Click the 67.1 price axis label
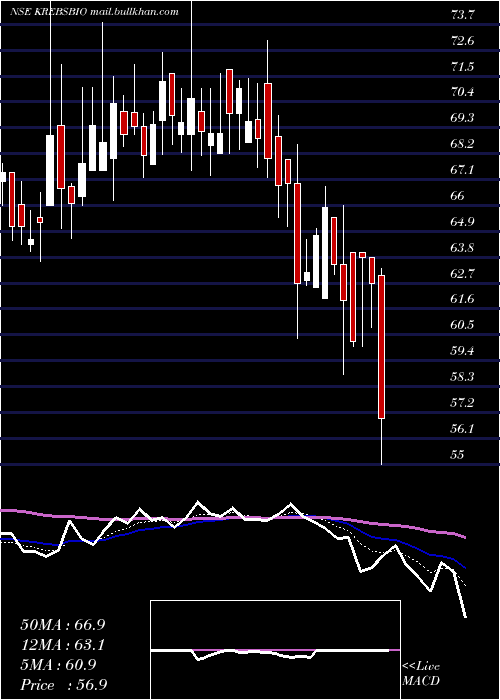500x700 pixels. point(463,170)
